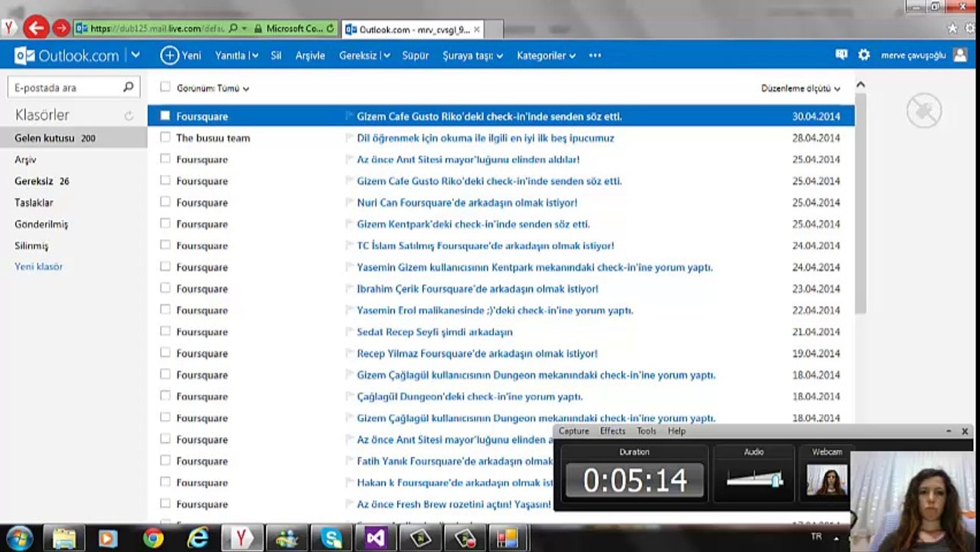Flag the Nuri Can Foursquare message
This screenshot has height=552, width=980.
(350, 202)
